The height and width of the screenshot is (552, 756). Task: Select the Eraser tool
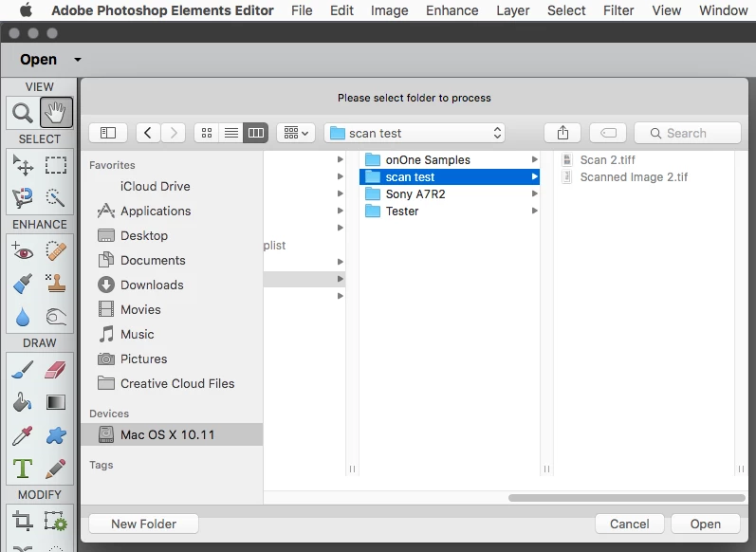tap(56, 370)
